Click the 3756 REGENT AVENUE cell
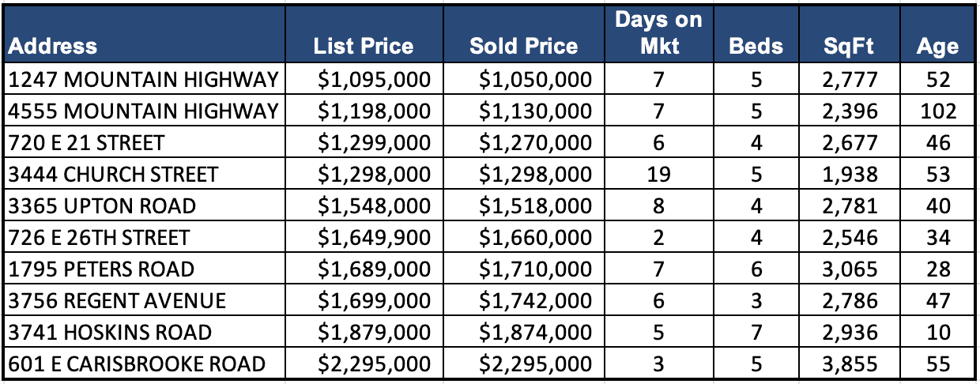980x384 pixels. tap(118, 300)
